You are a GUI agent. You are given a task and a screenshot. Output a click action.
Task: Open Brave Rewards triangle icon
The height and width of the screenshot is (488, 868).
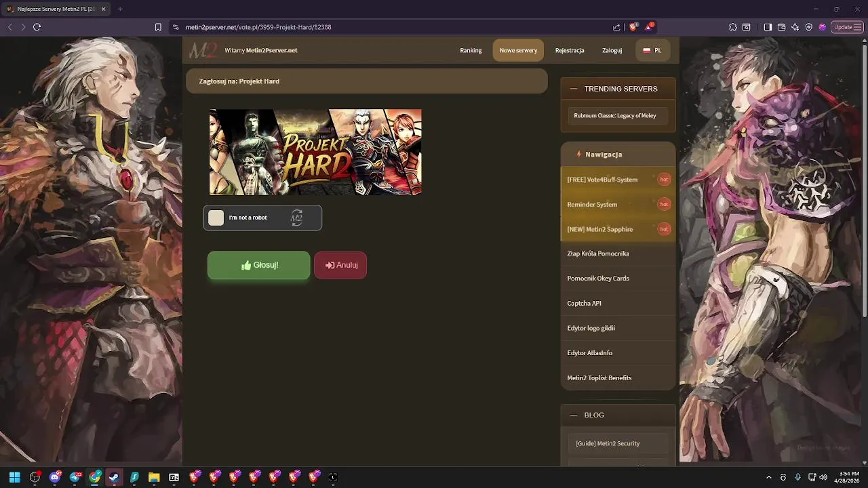pyautogui.click(x=650, y=27)
